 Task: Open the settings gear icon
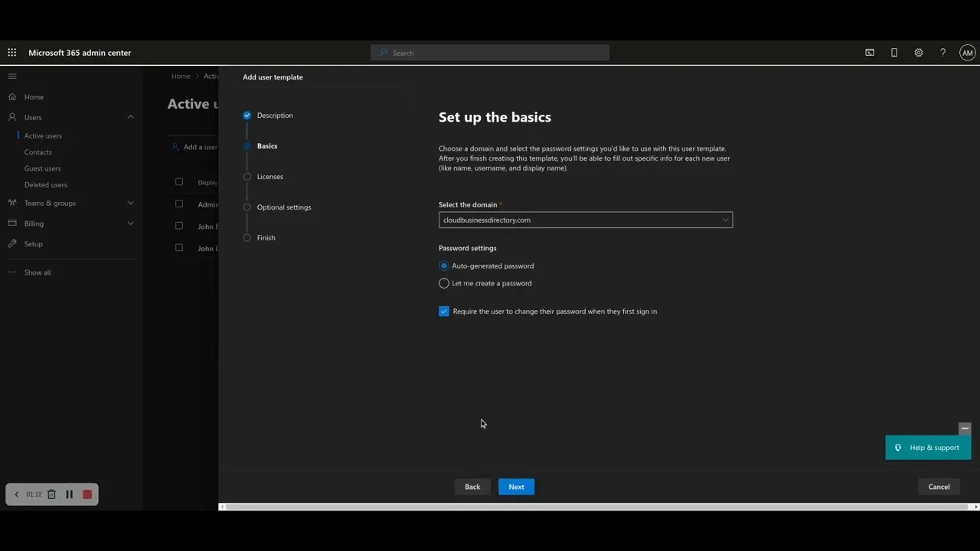pos(919,53)
